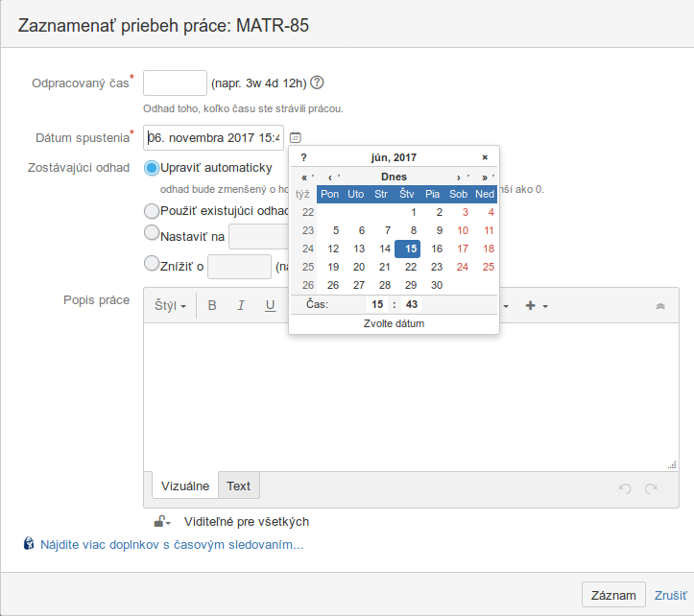
Task: Close the calendar popup with the × button
Action: (485, 157)
